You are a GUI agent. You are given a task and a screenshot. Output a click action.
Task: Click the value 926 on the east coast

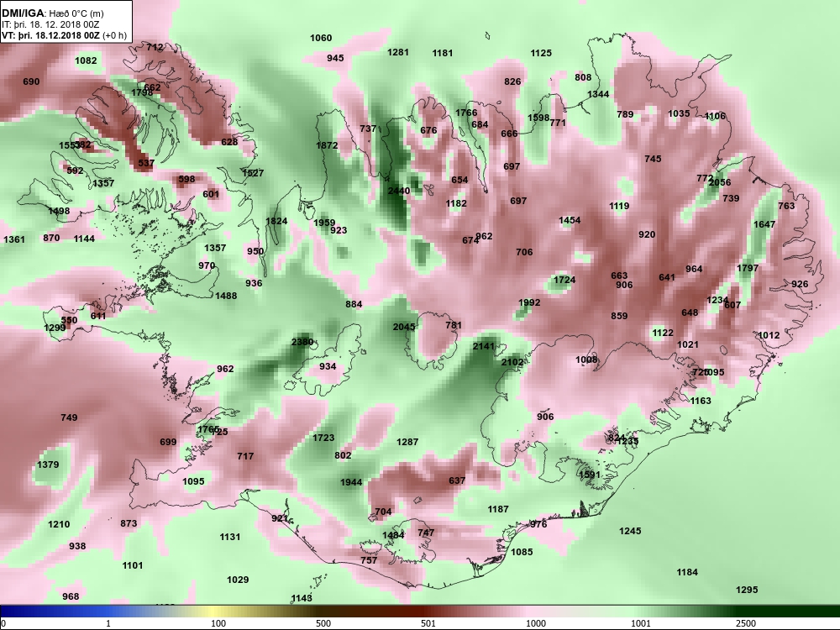800,284
